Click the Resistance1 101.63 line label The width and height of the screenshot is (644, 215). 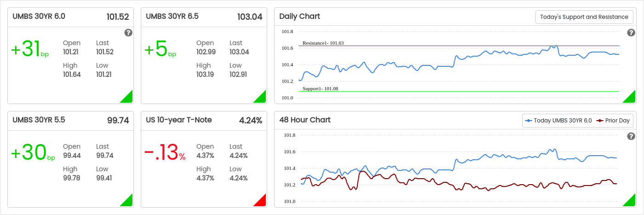coord(323,43)
